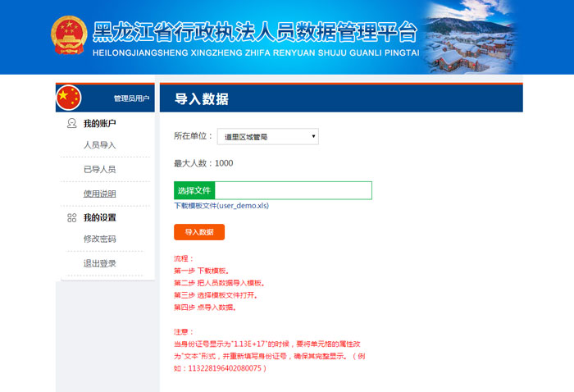Click the 我的设置 section heading
This screenshot has height=392, width=574.
click(x=99, y=218)
